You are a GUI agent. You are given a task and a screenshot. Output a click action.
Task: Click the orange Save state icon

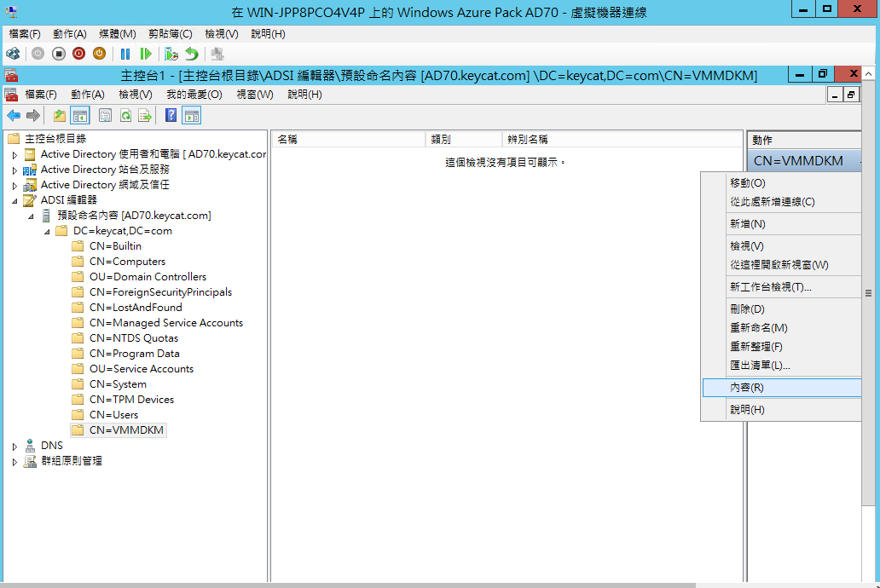pyautogui.click(x=99, y=54)
